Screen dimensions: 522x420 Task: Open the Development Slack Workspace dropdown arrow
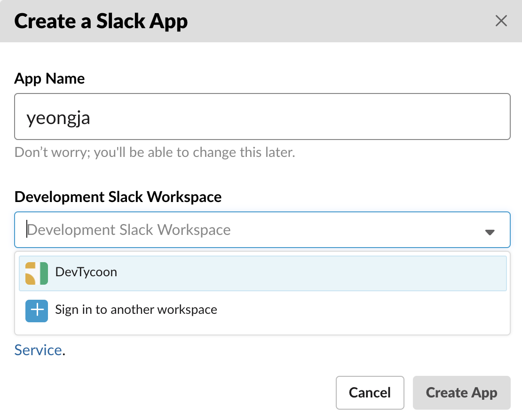tap(490, 232)
